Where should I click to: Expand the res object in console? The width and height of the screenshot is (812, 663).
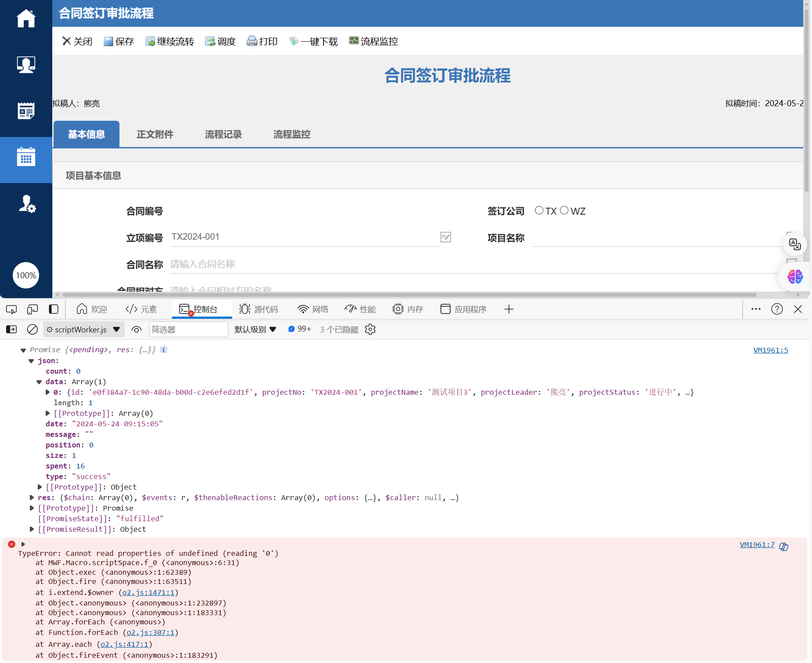point(32,497)
